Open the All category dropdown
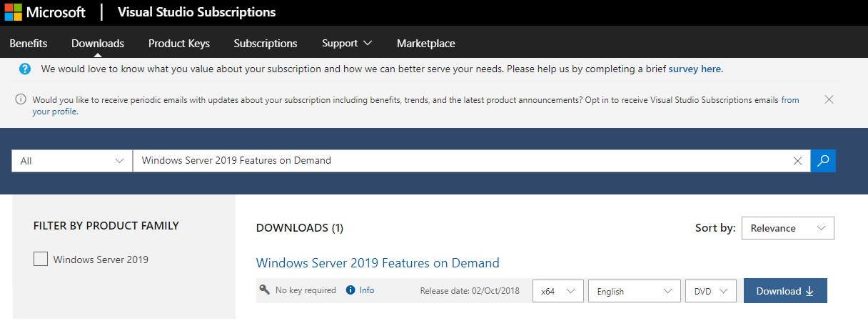Screen dimensions: 868x321 point(72,161)
